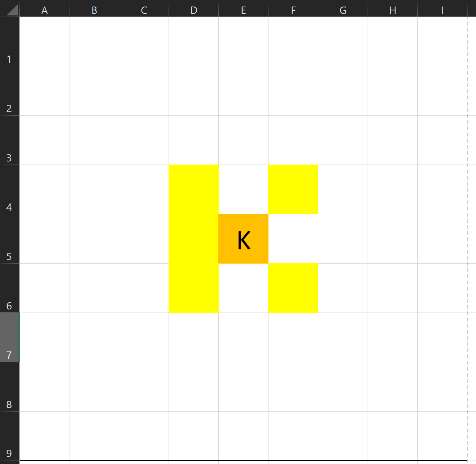The height and width of the screenshot is (464, 476).
Task: Select yellow cell F4
Action: [x=293, y=190]
